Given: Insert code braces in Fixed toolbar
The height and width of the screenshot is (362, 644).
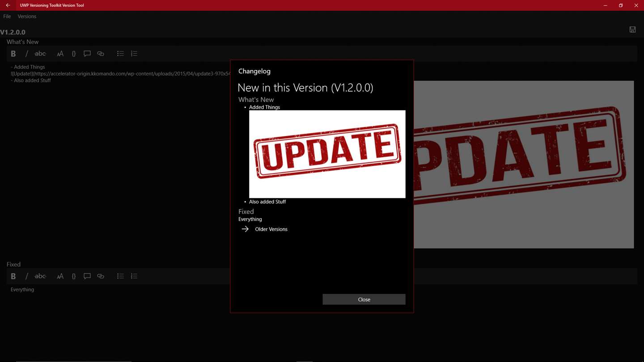Looking at the screenshot, I should tap(74, 276).
